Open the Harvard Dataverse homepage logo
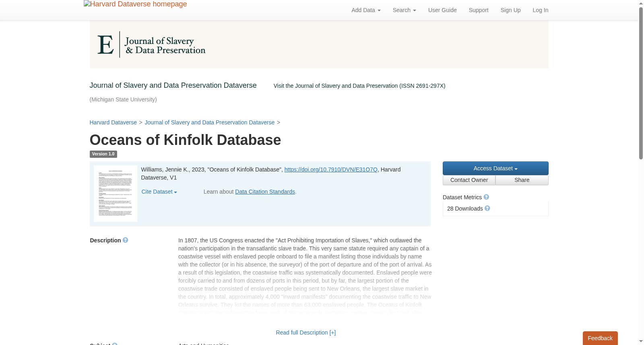Screen dimensions: 644x345 135,4
